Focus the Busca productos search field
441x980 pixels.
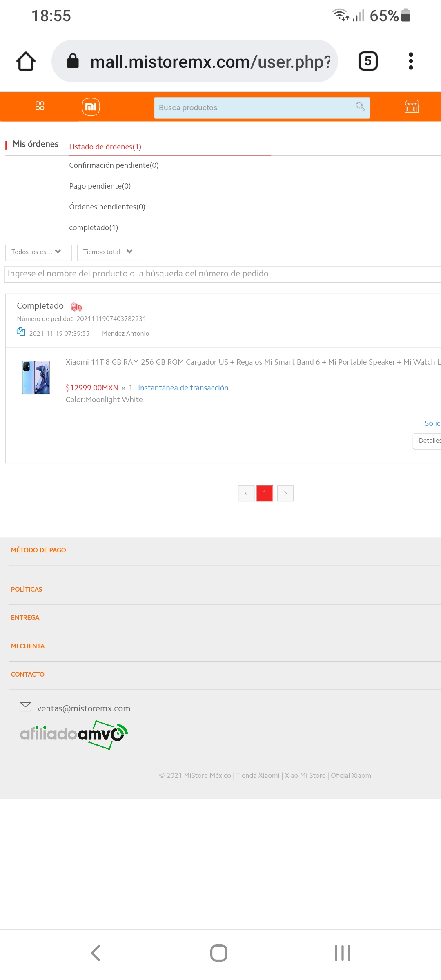pos(262,108)
